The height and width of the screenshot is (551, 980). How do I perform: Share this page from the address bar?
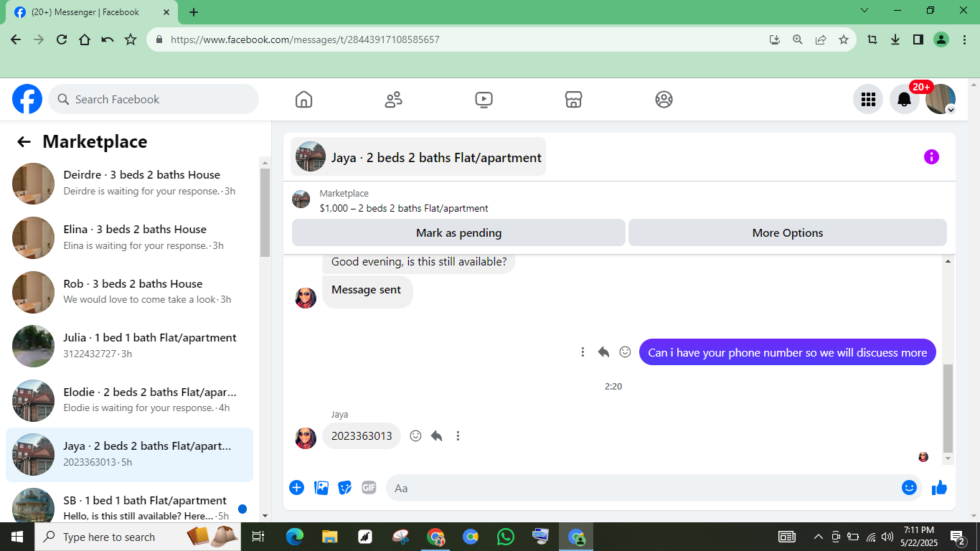click(821, 39)
